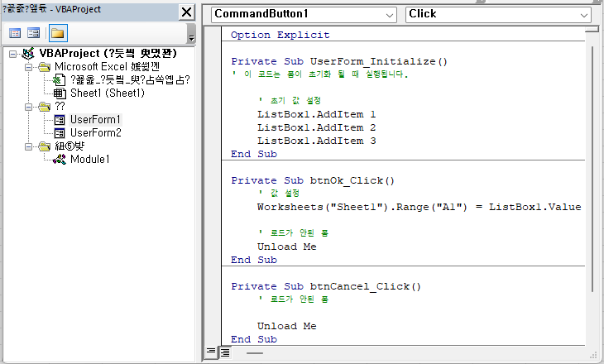Screen dimensions: 604x364
Task: Click the UserForm1 form icon
Action: tap(60, 120)
